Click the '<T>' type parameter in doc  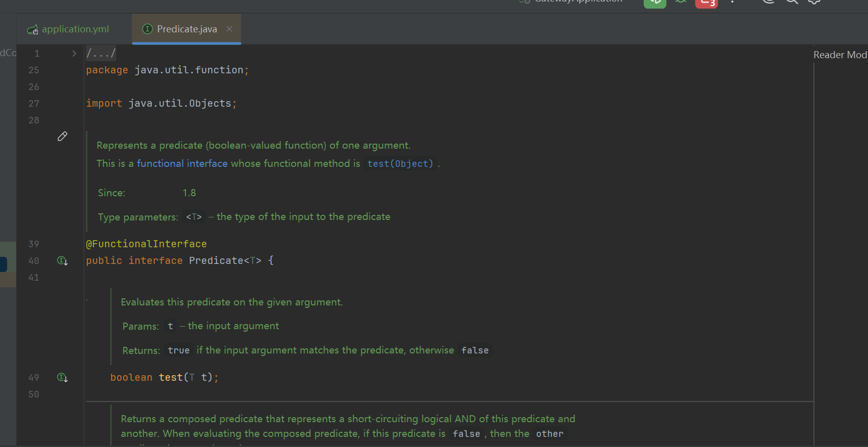[194, 217]
